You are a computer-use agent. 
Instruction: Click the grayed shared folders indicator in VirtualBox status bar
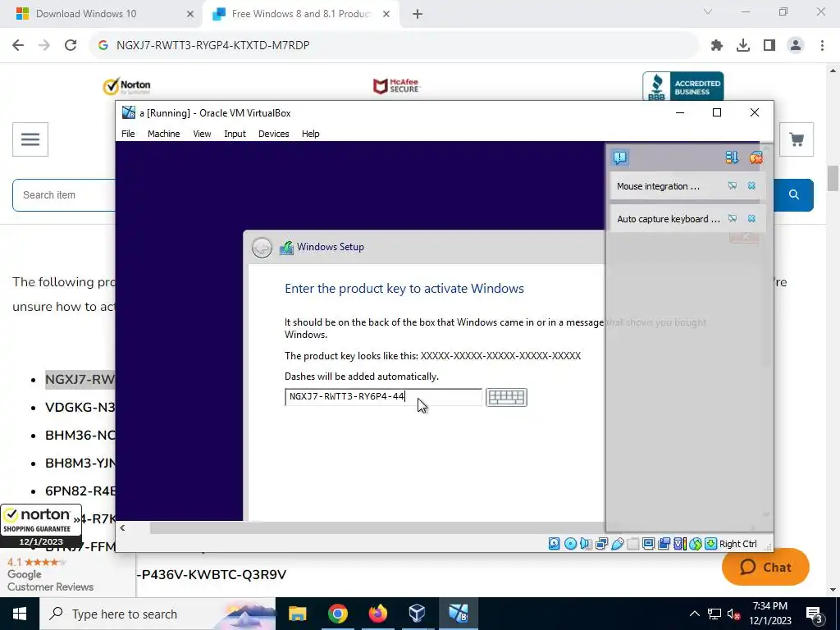click(x=632, y=544)
